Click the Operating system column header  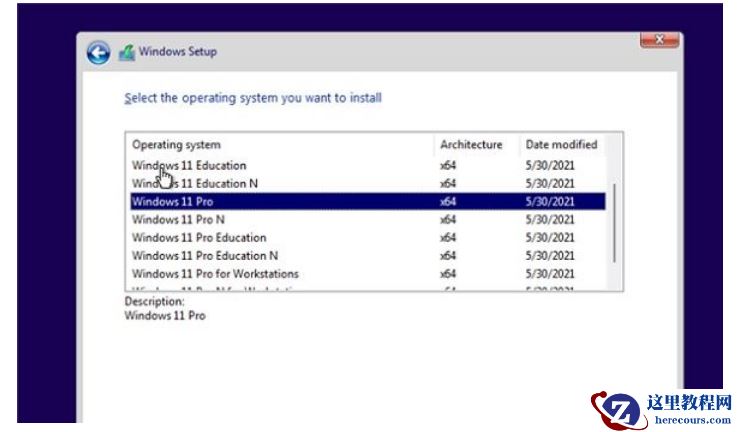[x=281, y=145]
